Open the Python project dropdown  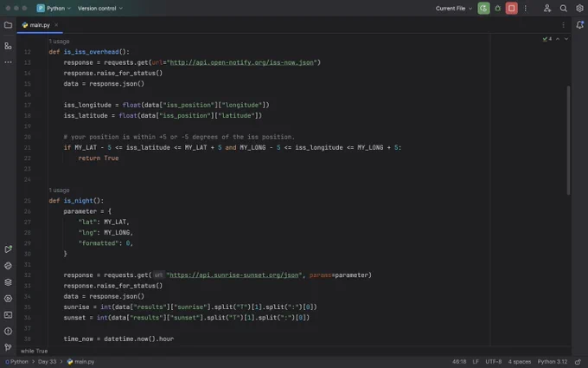[54, 9]
